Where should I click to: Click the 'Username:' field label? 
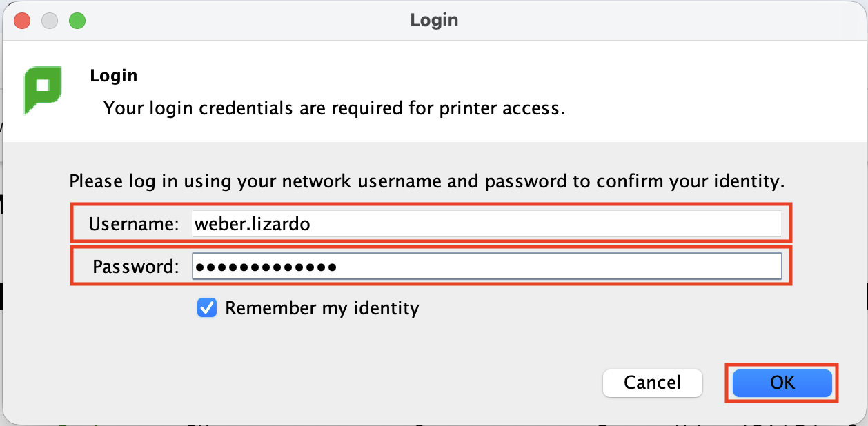coord(134,224)
